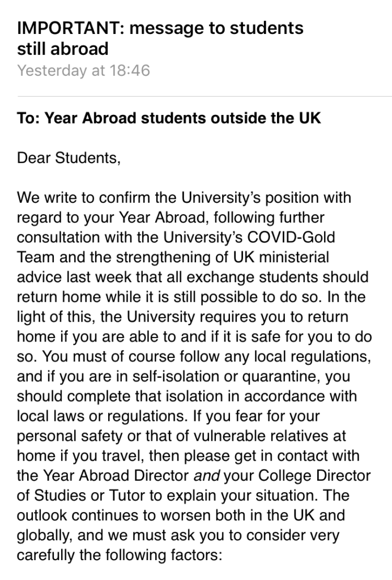Click the phrase 'still abroad' in subject
The image size is (392, 580).
coord(63,49)
